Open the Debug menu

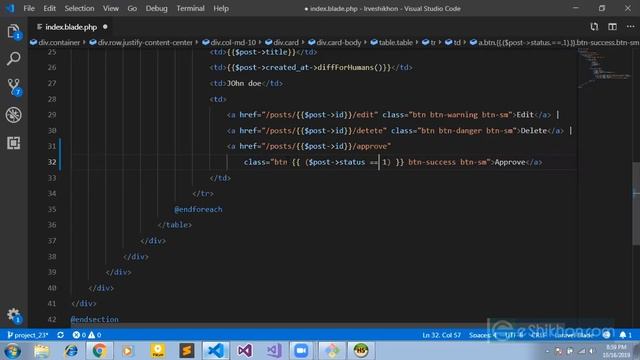[x=156, y=8]
